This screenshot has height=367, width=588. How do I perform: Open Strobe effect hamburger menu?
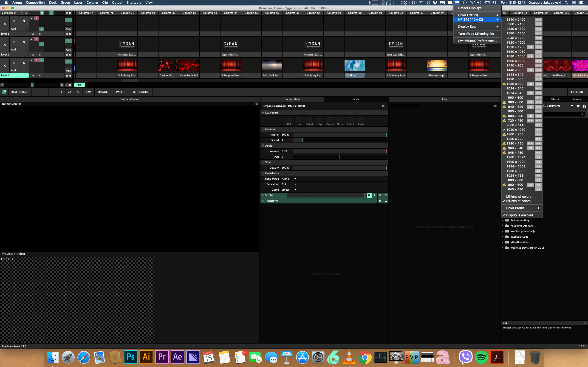386,195
